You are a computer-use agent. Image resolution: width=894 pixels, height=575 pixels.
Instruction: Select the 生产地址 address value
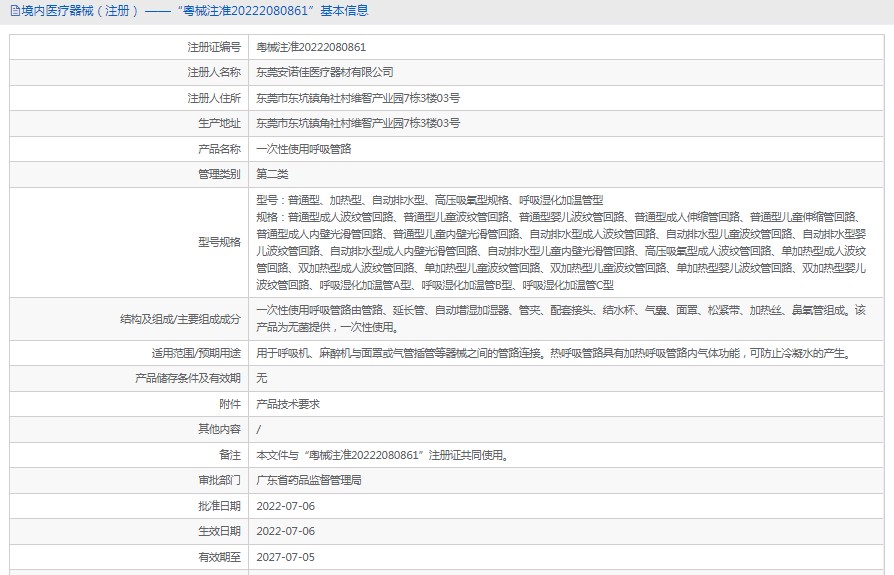pyautogui.click(x=358, y=123)
